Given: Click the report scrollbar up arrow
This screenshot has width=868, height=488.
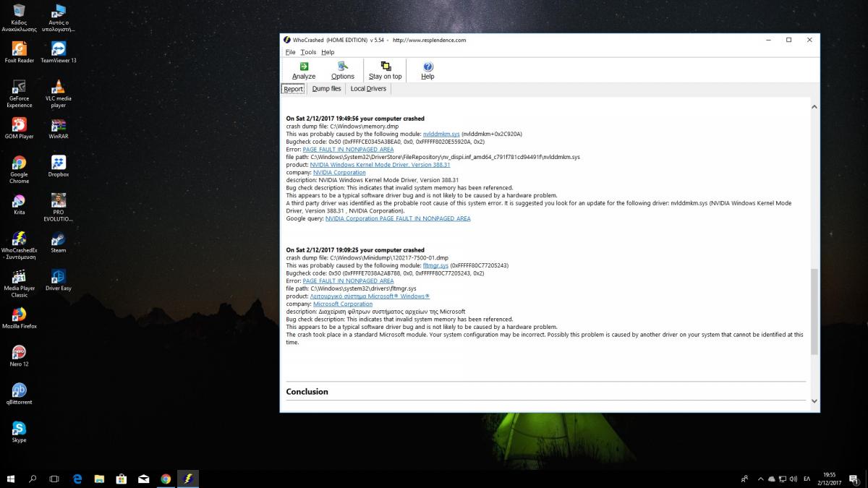Looking at the screenshot, I should tap(814, 107).
